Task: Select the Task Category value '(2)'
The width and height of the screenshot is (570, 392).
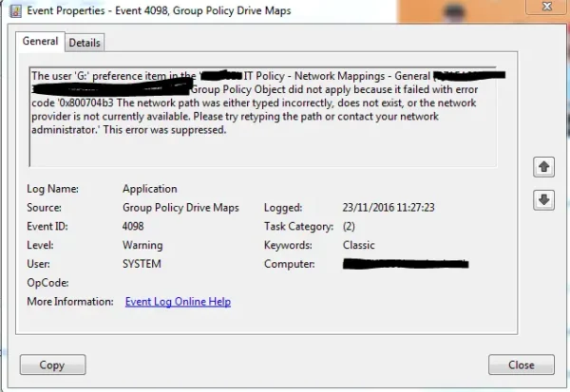Action: coord(349,226)
